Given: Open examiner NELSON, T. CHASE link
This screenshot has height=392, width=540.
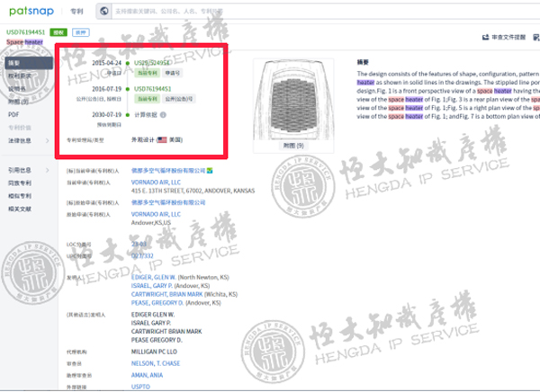Looking at the screenshot, I should [x=156, y=363].
